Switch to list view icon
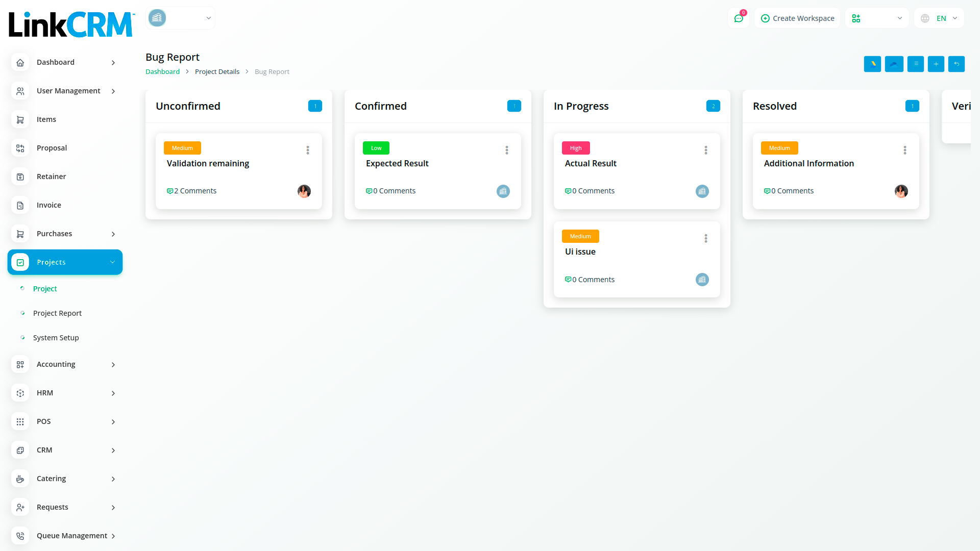 pyautogui.click(x=915, y=64)
